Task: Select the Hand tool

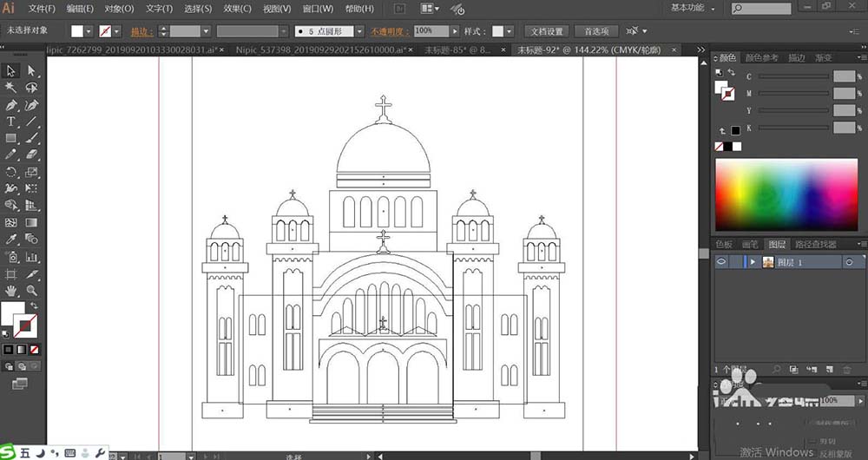Action: [x=11, y=290]
